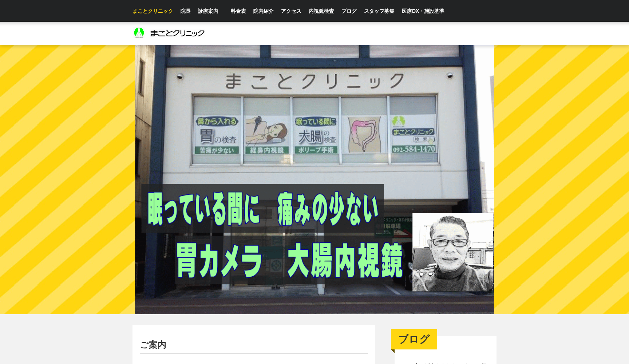Image resolution: width=629 pixels, height=364 pixels.
Task: Open the 内視鏡検査 page
Action: pyautogui.click(x=321, y=11)
